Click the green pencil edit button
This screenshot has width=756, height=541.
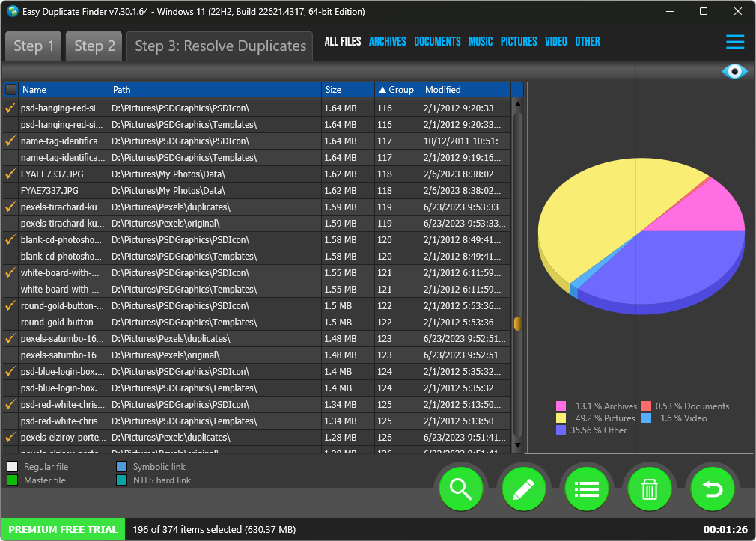pyautogui.click(x=524, y=489)
